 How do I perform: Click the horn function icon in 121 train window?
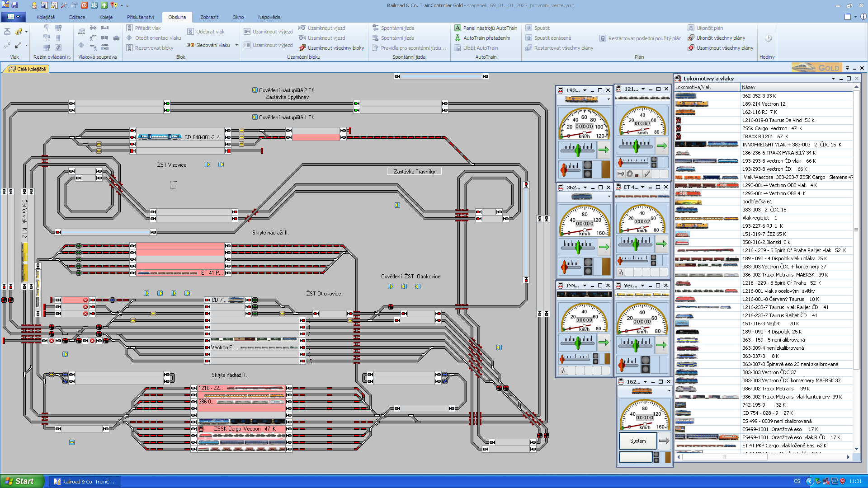click(x=621, y=174)
